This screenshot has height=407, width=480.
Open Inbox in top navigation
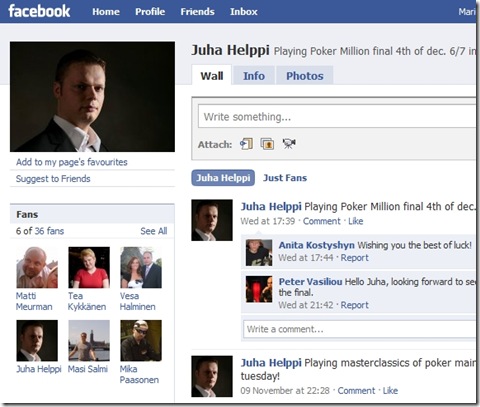(244, 12)
